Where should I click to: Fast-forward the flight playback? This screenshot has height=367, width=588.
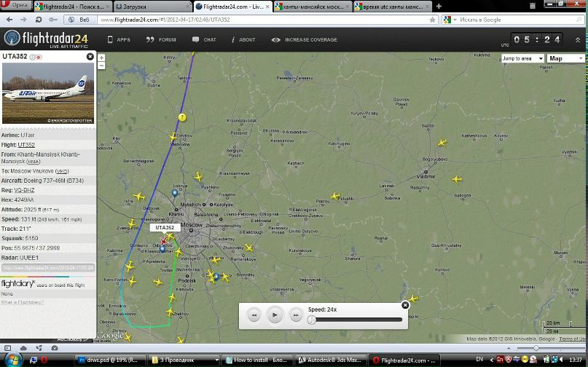coord(296,315)
